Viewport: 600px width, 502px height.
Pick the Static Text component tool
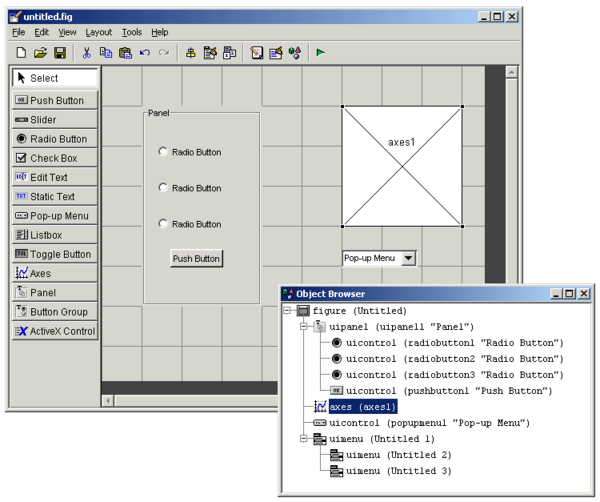(55, 196)
